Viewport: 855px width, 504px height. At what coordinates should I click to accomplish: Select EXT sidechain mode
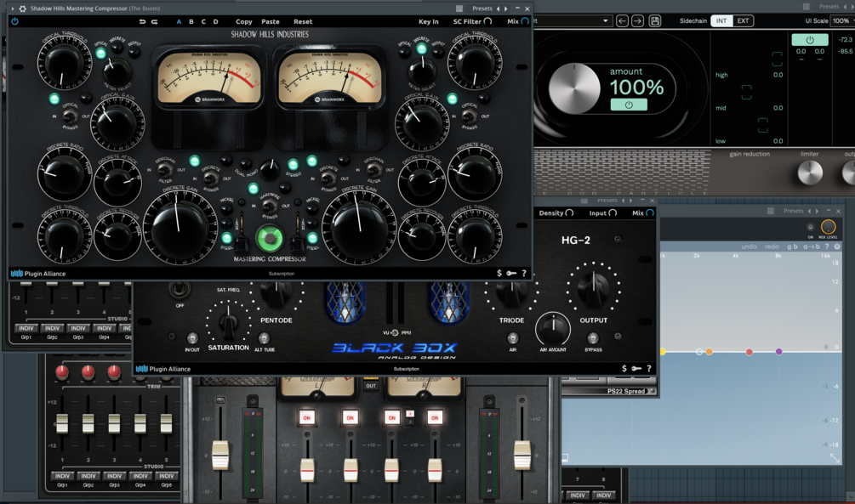tap(743, 20)
